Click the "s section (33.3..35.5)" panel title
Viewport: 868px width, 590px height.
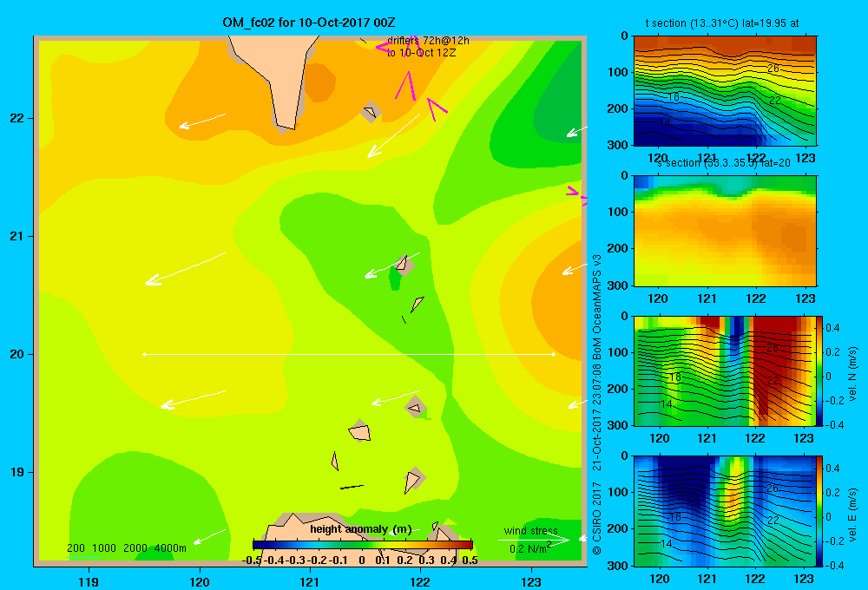[706, 163]
